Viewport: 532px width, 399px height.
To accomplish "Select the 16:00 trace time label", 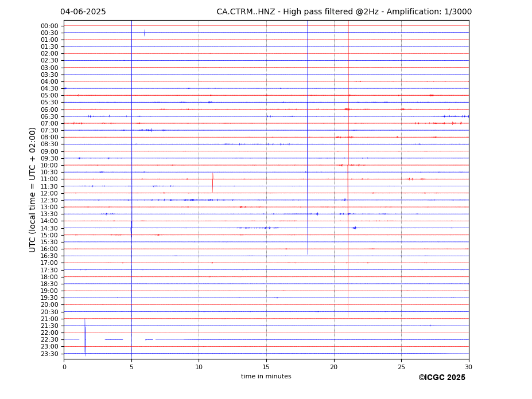I will 49,249.
